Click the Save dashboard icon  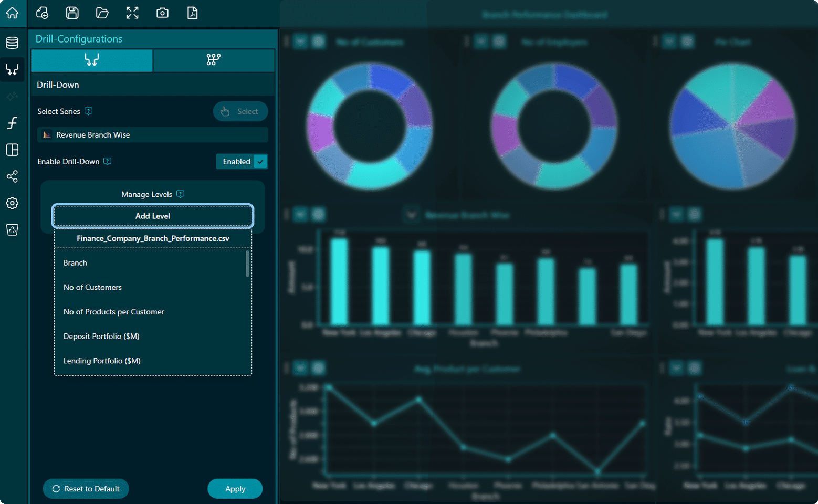pos(72,13)
